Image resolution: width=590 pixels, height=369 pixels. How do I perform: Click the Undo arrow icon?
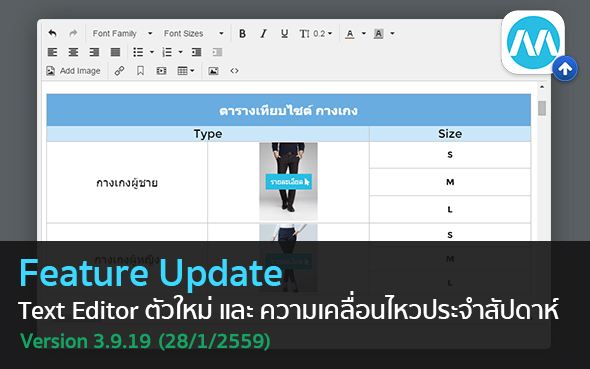53,33
